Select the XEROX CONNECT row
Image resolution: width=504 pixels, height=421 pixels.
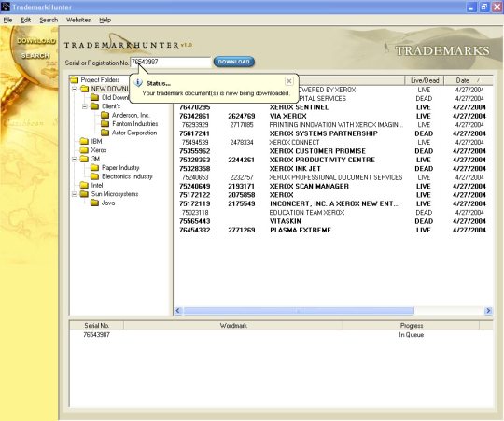[x=332, y=143]
